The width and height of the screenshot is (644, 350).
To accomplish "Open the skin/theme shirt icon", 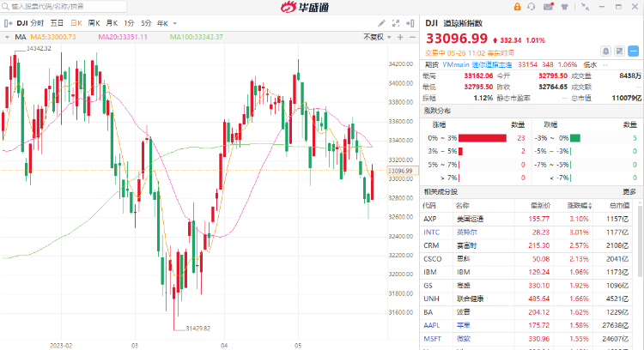I will pyautogui.click(x=565, y=7).
